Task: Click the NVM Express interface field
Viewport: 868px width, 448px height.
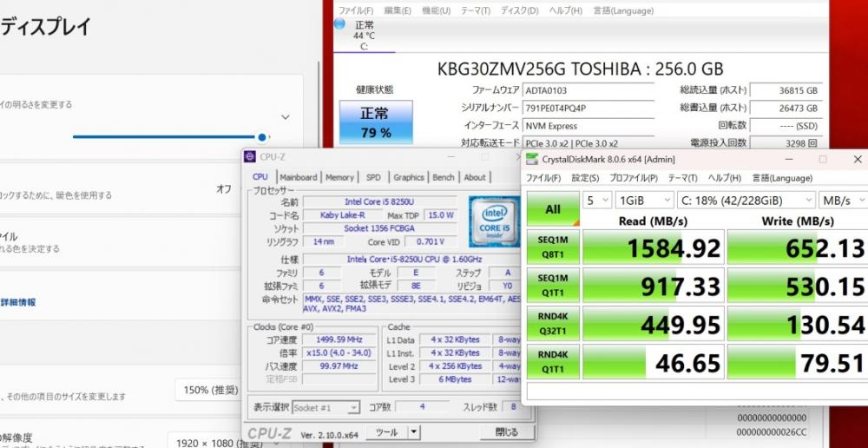Action: pos(589,126)
